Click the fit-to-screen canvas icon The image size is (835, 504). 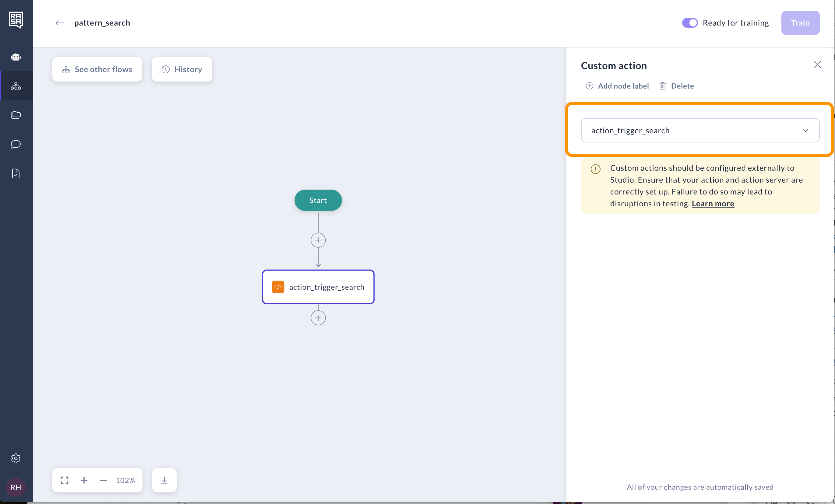point(64,480)
